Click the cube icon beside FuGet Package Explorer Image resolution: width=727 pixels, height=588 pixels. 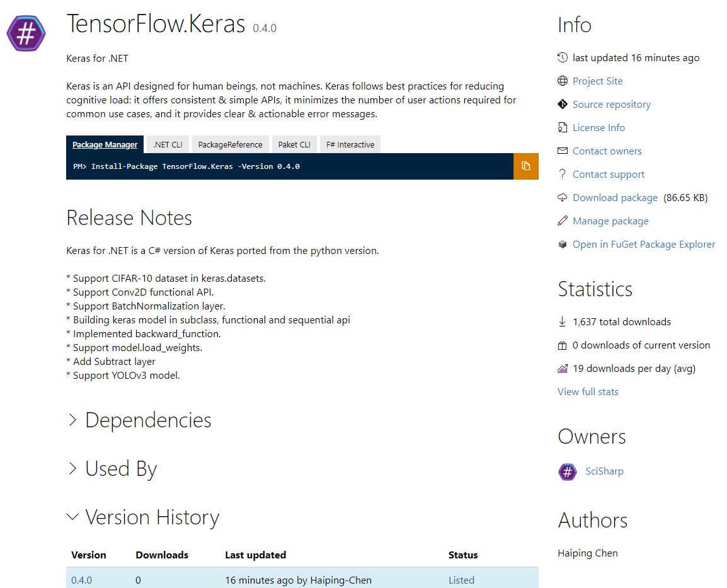click(x=563, y=244)
